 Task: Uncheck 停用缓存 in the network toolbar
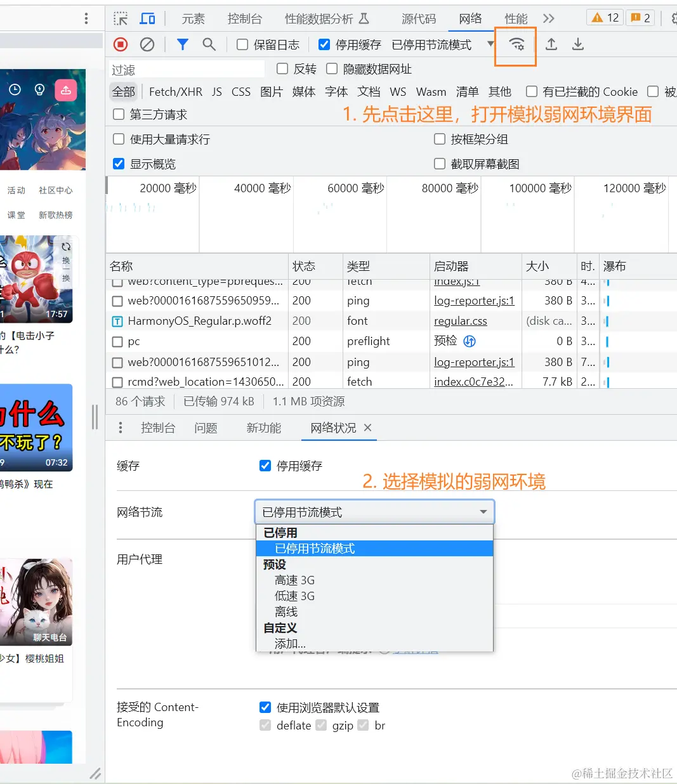point(324,44)
